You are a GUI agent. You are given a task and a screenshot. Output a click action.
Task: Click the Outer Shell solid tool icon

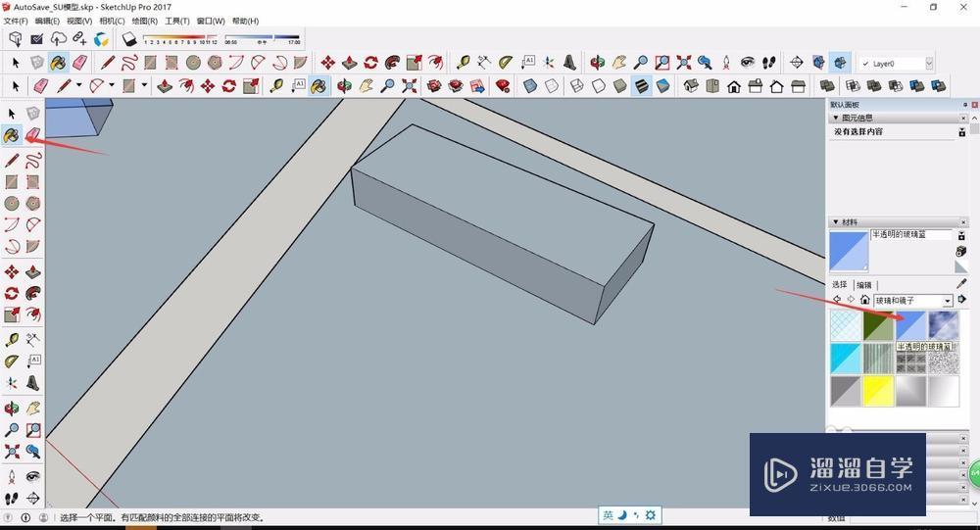point(827,85)
